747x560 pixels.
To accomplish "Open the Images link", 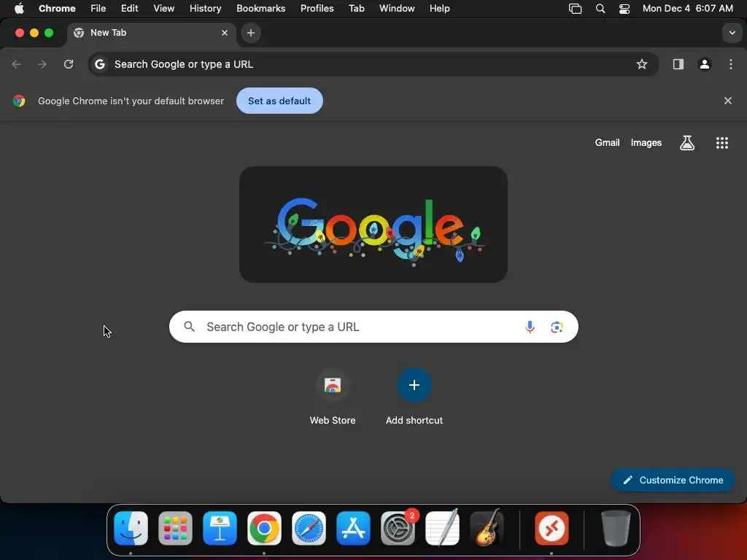I will coord(646,142).
